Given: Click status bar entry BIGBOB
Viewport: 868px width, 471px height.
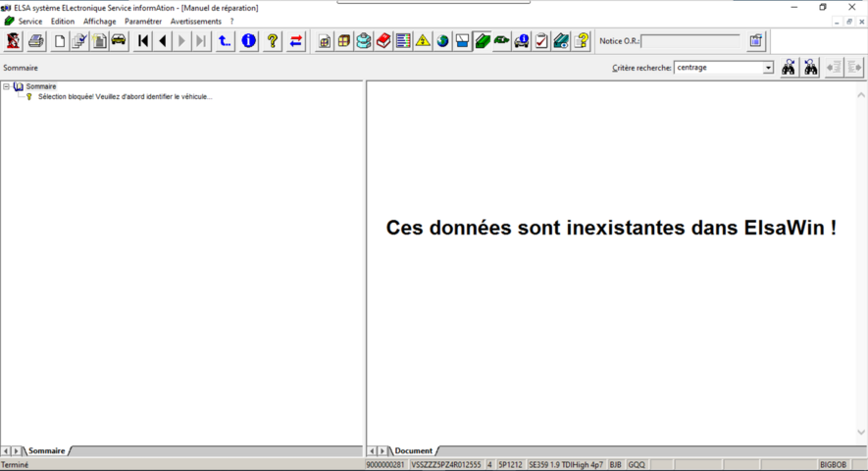Looking at the screenshot, I should pos(833,465).
